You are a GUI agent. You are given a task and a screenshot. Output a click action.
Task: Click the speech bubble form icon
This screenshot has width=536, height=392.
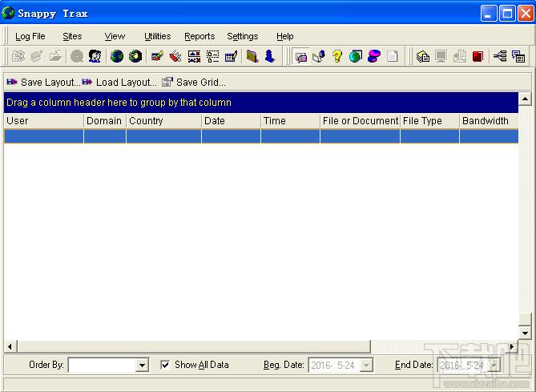(x=518, y=56)
